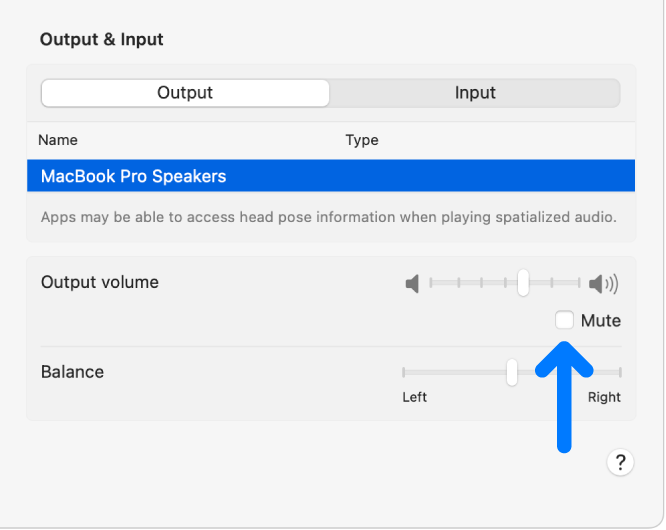This screenshot has width=666, height=530.
Task: Switch to the Output tab
Action: 185,93
